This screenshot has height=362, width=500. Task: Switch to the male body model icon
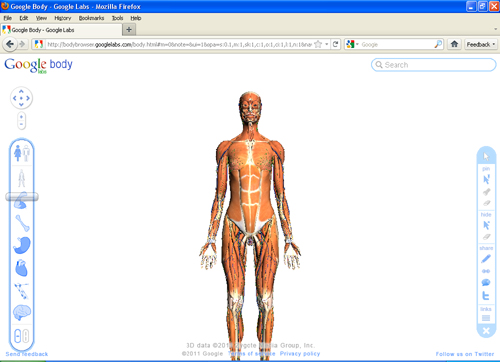pyautogui.click(x=26, y=153)
